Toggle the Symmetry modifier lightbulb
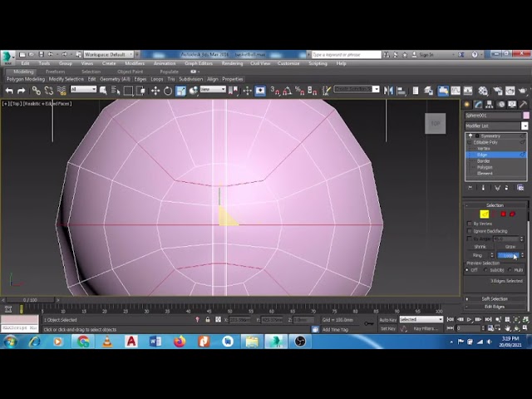 click(470, 135)
